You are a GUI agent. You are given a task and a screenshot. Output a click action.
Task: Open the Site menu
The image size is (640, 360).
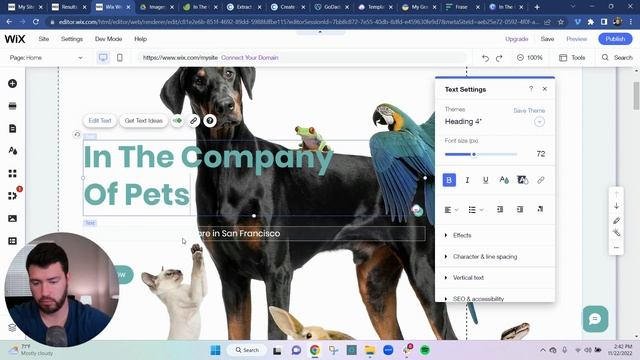(44, 39)
